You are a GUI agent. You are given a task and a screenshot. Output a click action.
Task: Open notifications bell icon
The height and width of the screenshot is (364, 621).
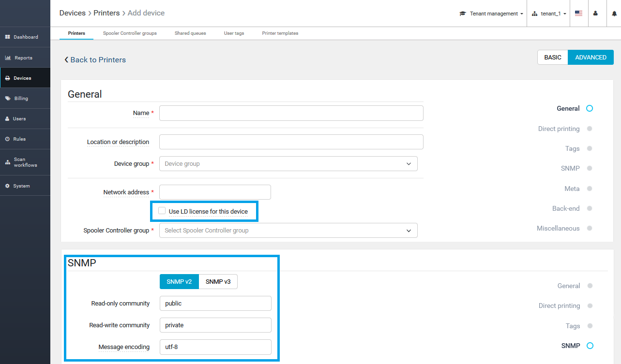(614, 14)
